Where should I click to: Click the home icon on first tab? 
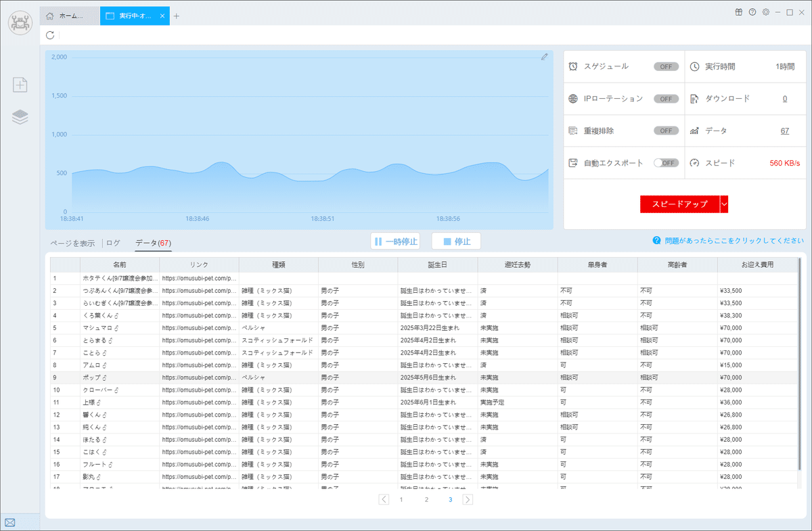click(50, 16)
